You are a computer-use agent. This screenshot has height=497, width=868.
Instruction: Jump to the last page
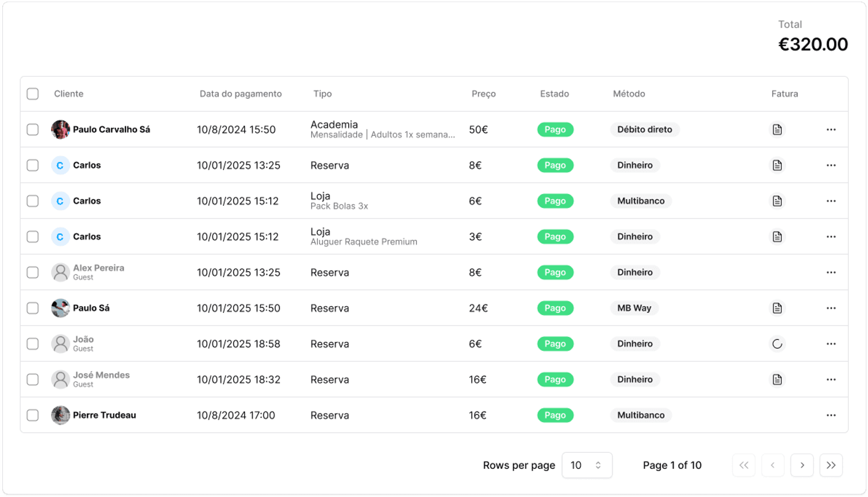coord(831,465)
